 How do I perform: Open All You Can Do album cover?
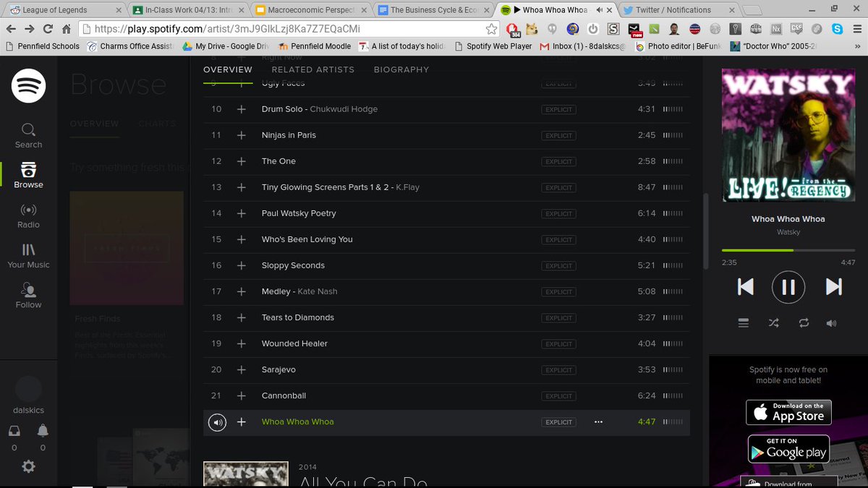pos(244,474)
